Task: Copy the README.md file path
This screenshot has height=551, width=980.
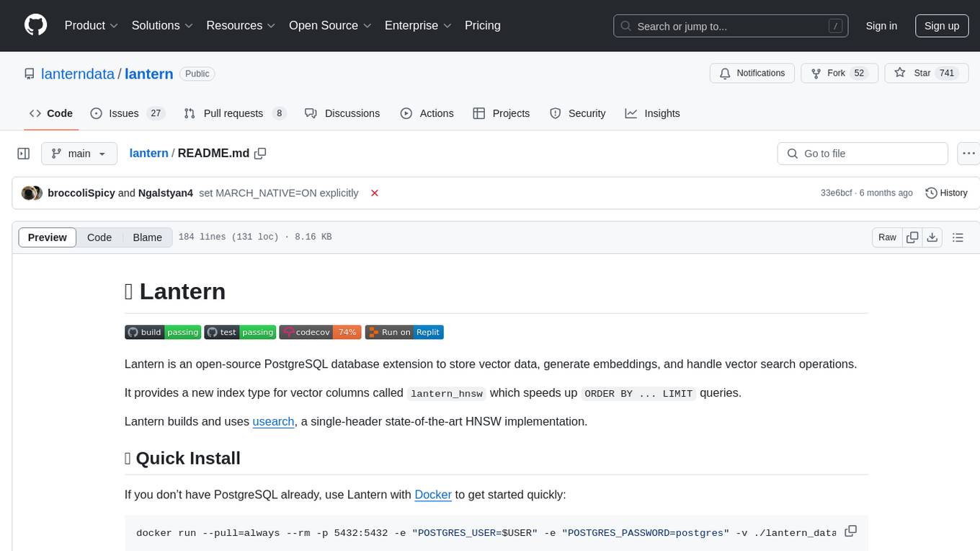Action: (x=260, y=154)
